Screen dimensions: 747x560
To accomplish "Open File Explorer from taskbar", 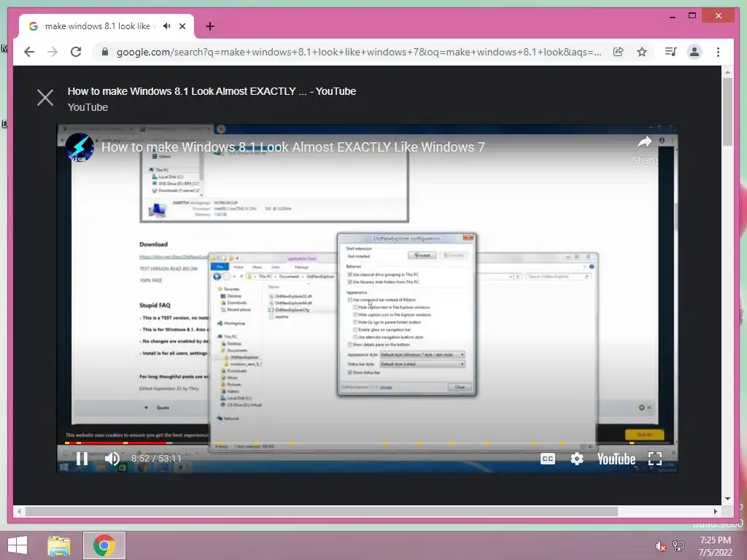I will coord(59,545).
